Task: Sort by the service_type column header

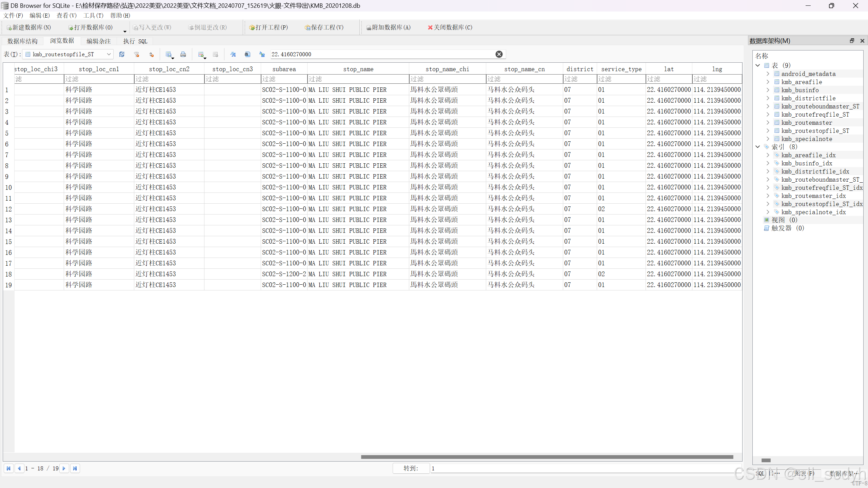Action: [x=621, y=69]
